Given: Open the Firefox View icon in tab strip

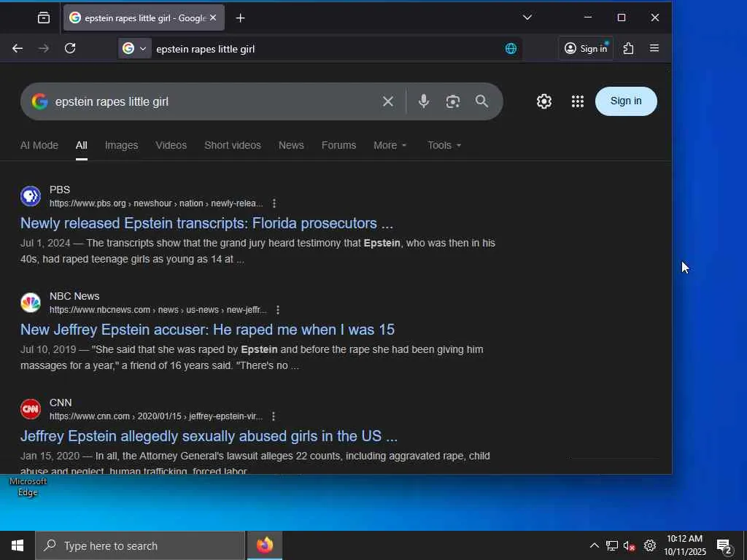Looking at the screenshot, I should coord(43,18).
